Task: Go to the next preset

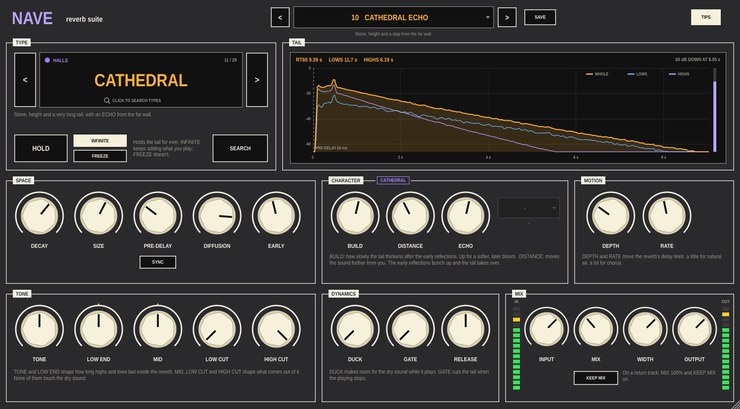Action: click(507, 17)
